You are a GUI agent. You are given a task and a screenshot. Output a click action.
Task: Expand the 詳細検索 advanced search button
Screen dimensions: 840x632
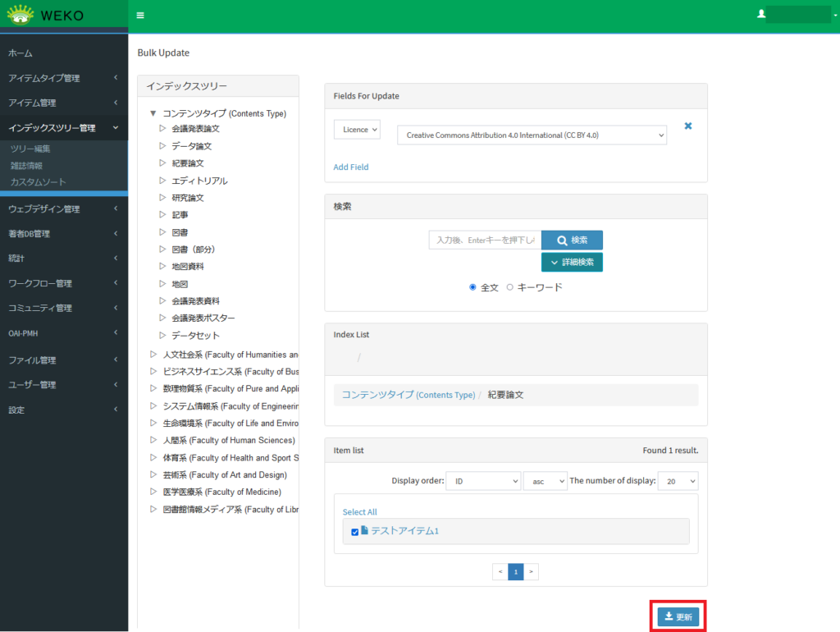(x=572, y=262)
